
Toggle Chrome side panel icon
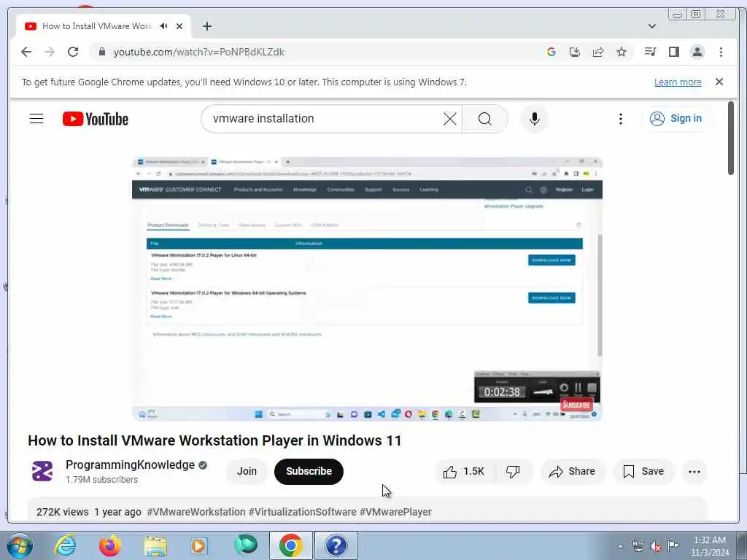coord(673,52)
